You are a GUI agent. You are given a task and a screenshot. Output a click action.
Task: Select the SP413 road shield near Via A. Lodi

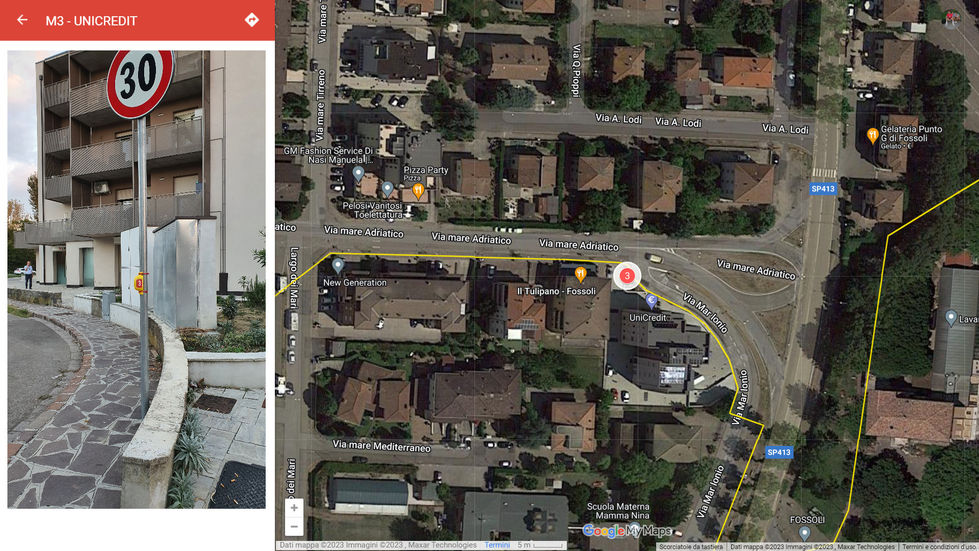pyautogui.click(x=822, y=188)
